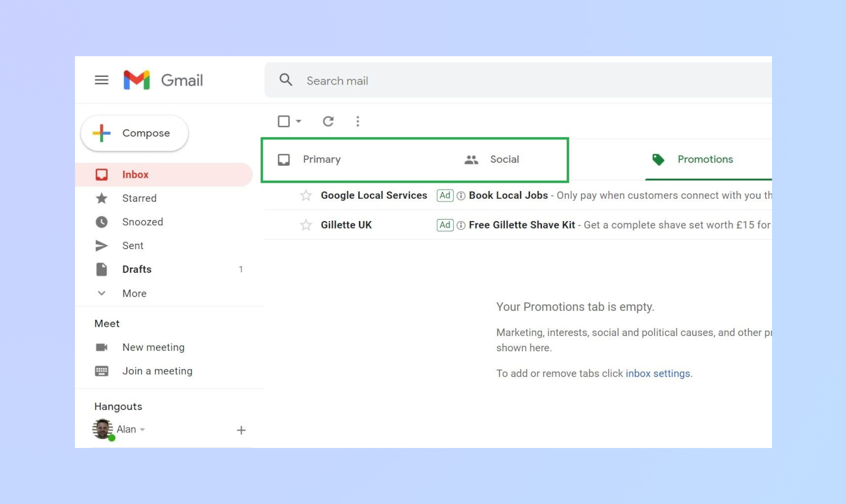Click the Ad badge on Google Local Services row
The width and height of the screenshot is (846, 504).
click(x=445, y=195)
